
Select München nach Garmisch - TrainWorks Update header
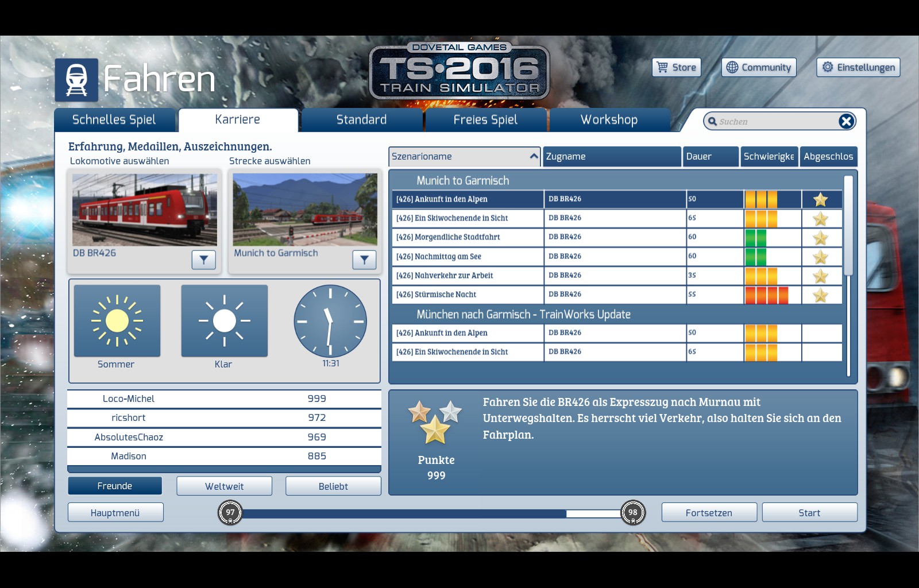click(x=523, y=314)
